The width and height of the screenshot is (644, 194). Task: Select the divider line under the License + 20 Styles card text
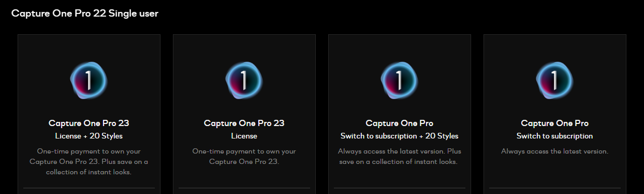point(89,188)
